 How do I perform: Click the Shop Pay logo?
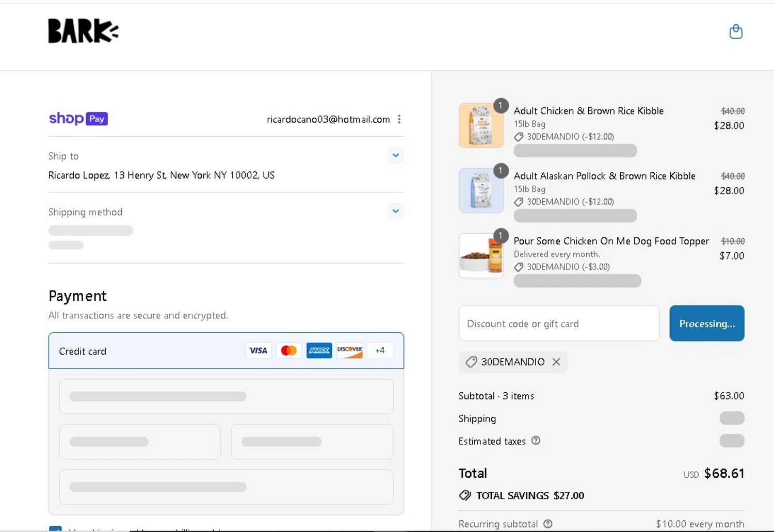(78, 119)
